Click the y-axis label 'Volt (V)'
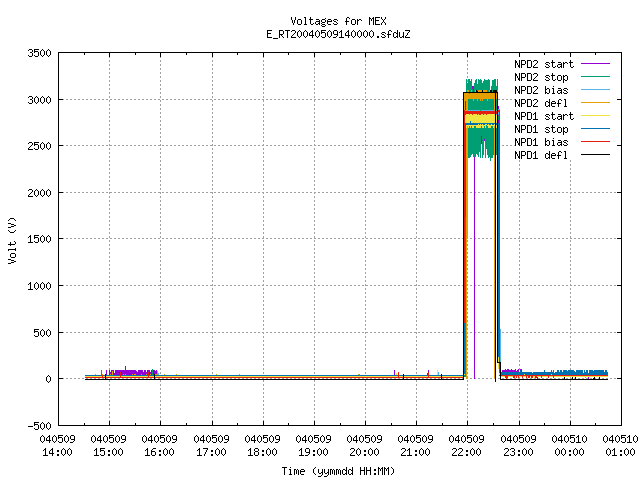Image resolution: width=640 pixels, height=480 pixels. [12, 240]
